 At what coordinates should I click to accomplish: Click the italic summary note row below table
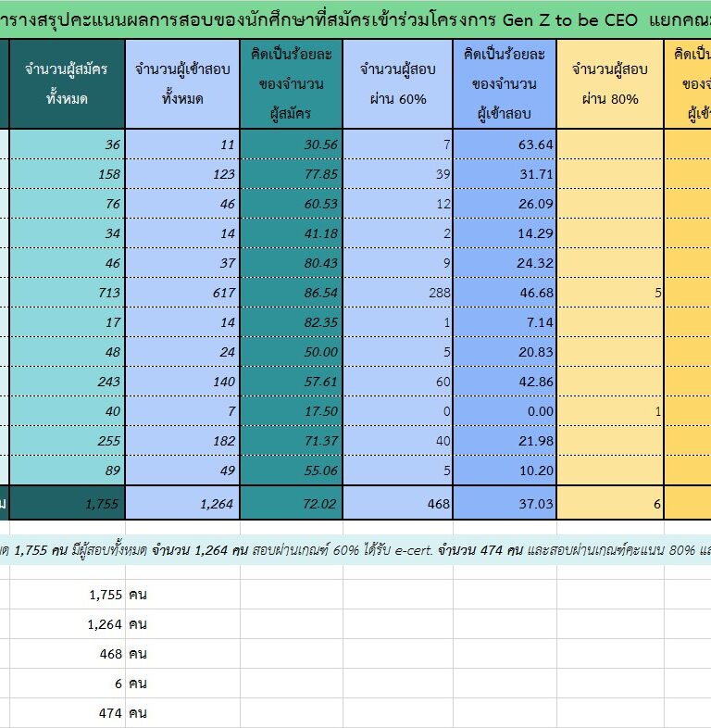click(355, 550)
